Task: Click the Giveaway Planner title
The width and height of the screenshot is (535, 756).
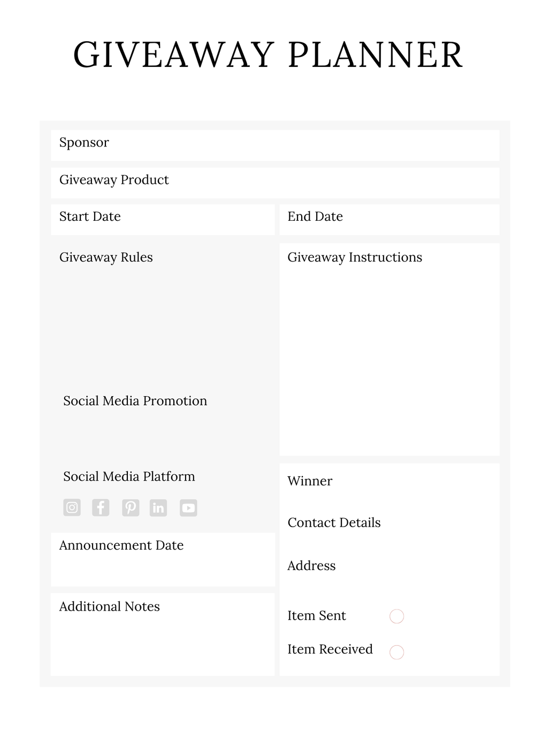Action: (x=267, y=55)
